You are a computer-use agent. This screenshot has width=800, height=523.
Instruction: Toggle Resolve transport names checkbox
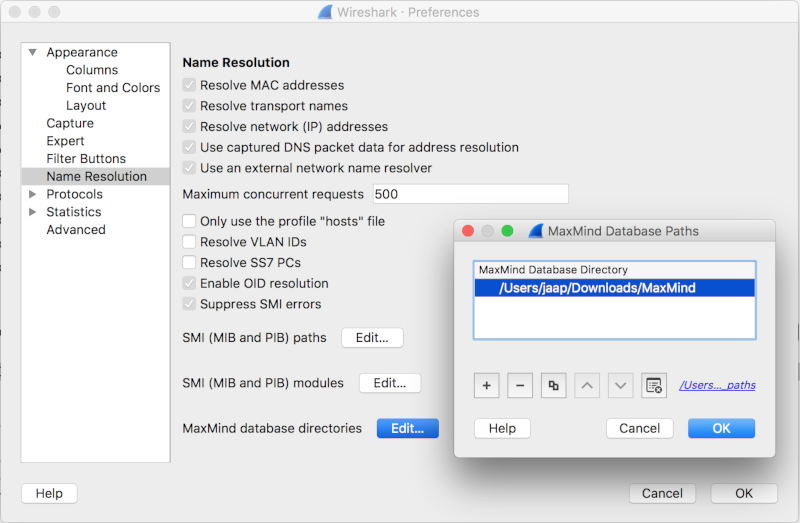189,106
